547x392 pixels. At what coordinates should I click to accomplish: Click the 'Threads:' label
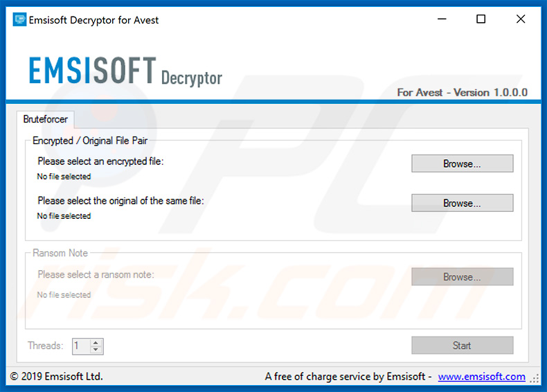coord(45,346)
